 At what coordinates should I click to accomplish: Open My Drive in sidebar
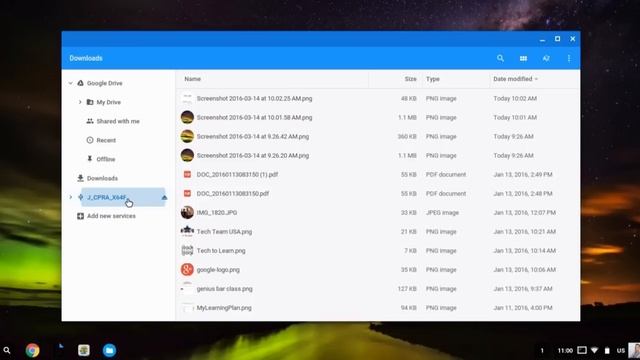pyautogui.click(x=109, y=102)
